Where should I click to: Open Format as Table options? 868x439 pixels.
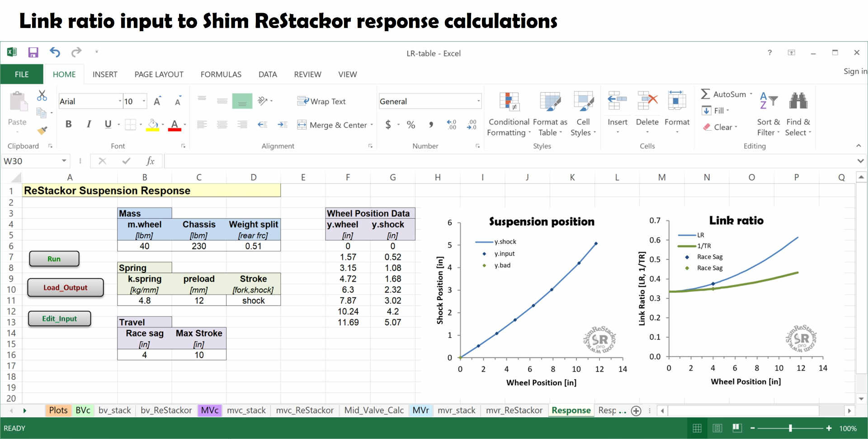550,113
